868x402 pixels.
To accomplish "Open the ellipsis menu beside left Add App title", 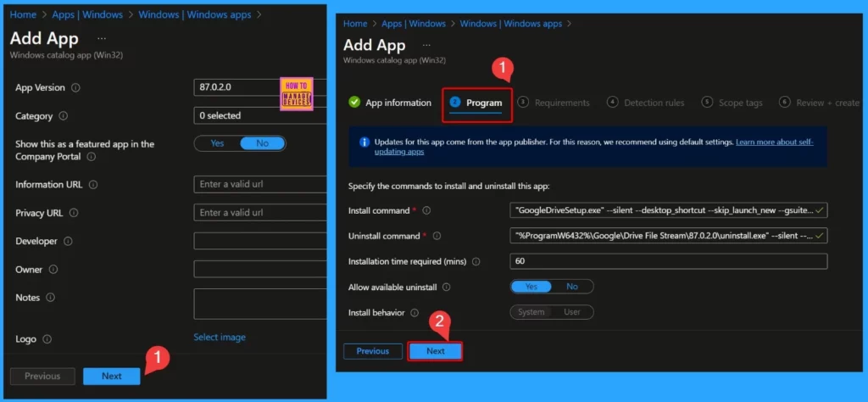I will tap(102, 39).
